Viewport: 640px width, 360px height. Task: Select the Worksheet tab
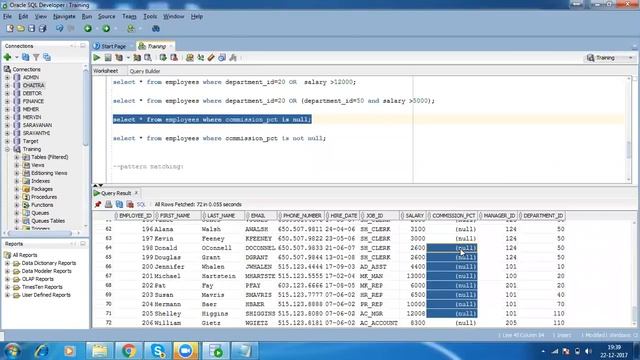pyautogui.click(x=106, y=71)
